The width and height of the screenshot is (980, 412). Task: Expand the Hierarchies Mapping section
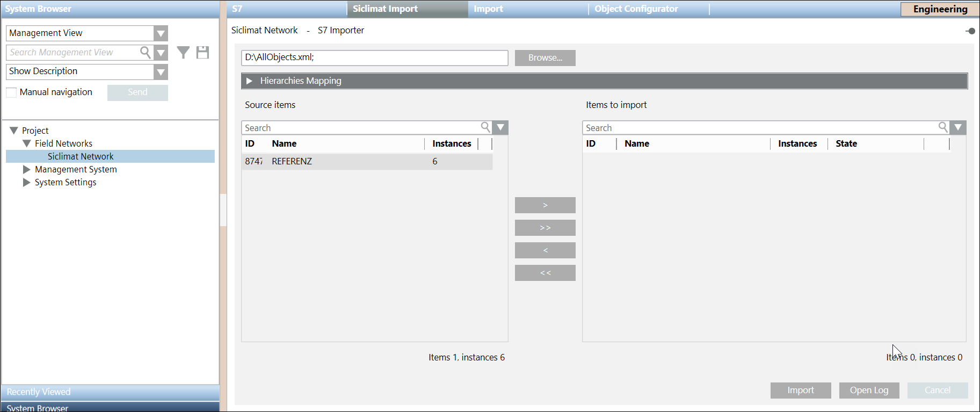click(x=249, y=81)
